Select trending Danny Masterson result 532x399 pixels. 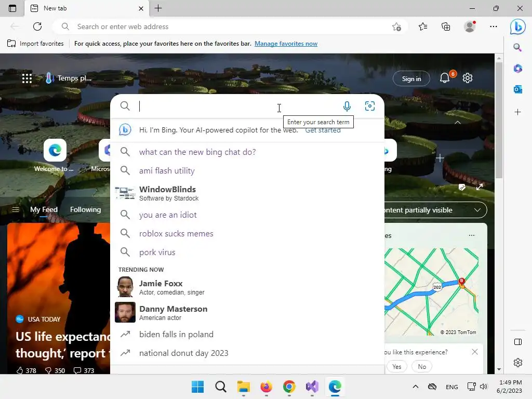tap(247, 312)
